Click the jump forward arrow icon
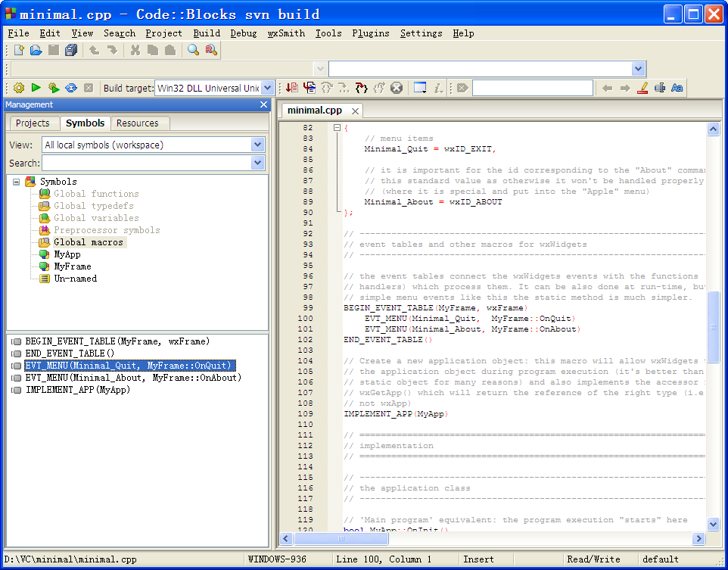 tap(625, 88)
